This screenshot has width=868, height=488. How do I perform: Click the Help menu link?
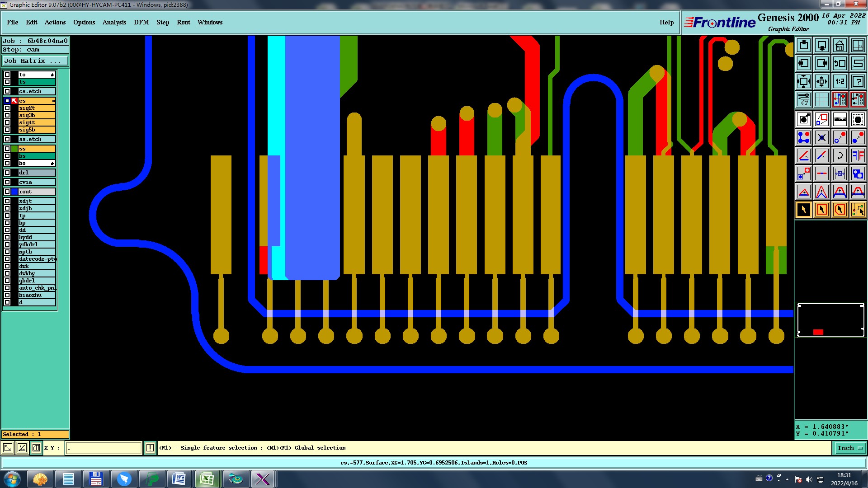click(666, 22)
